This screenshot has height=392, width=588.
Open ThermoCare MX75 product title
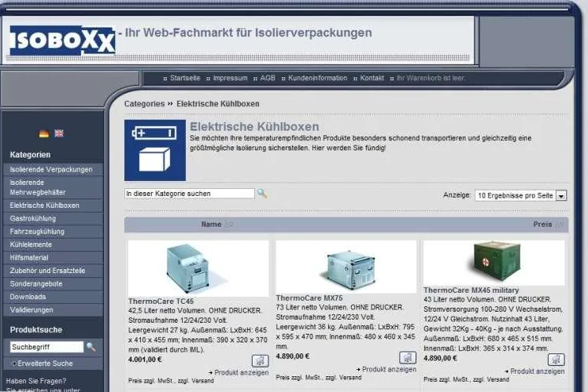(x=309, y=298)
